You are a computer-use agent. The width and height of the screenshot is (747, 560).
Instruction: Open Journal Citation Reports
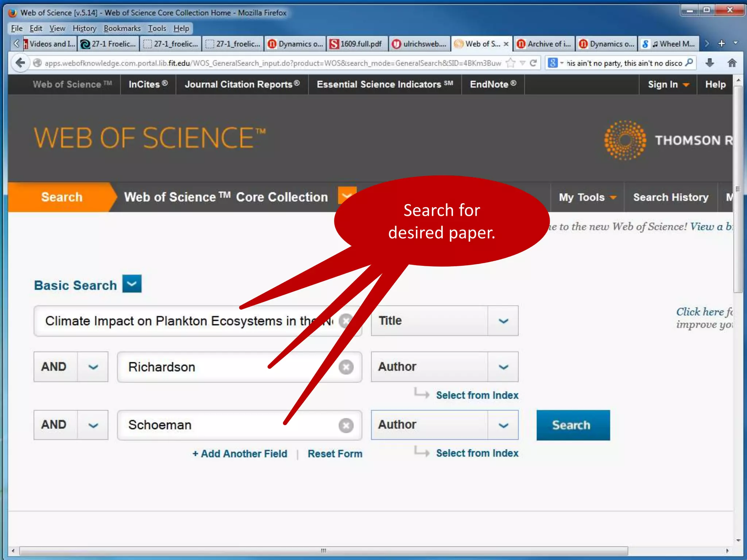coord(242,85)
